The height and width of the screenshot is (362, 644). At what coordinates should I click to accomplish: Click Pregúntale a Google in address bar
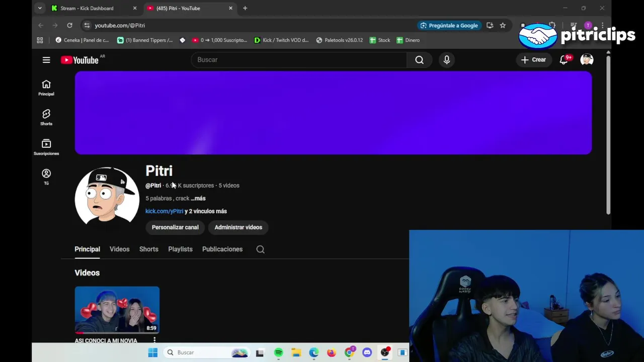[x=449, y=25]
